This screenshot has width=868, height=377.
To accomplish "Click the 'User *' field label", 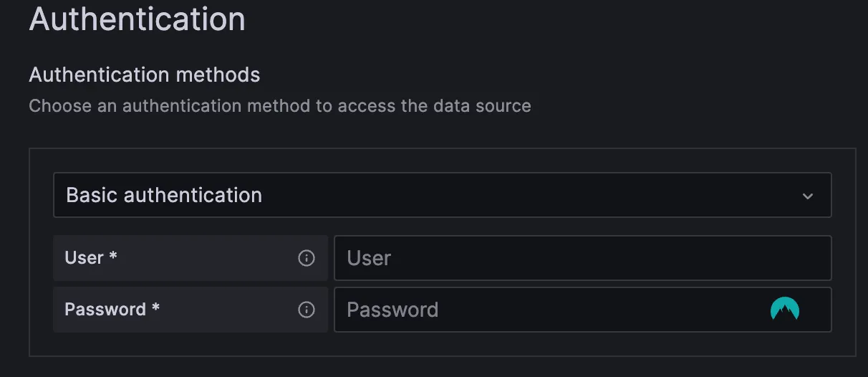I will (x=85, y=258).
